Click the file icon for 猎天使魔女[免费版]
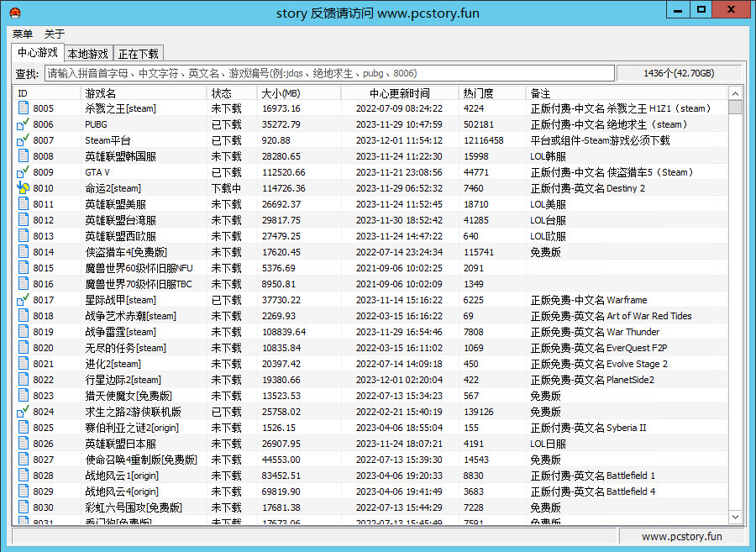756x552 pixels. (24, 395)
